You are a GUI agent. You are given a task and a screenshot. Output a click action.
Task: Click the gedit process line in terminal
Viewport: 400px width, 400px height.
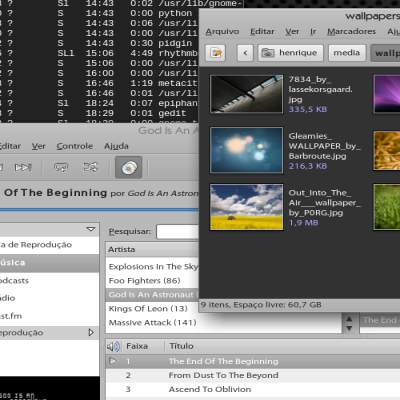click(99, 113)
